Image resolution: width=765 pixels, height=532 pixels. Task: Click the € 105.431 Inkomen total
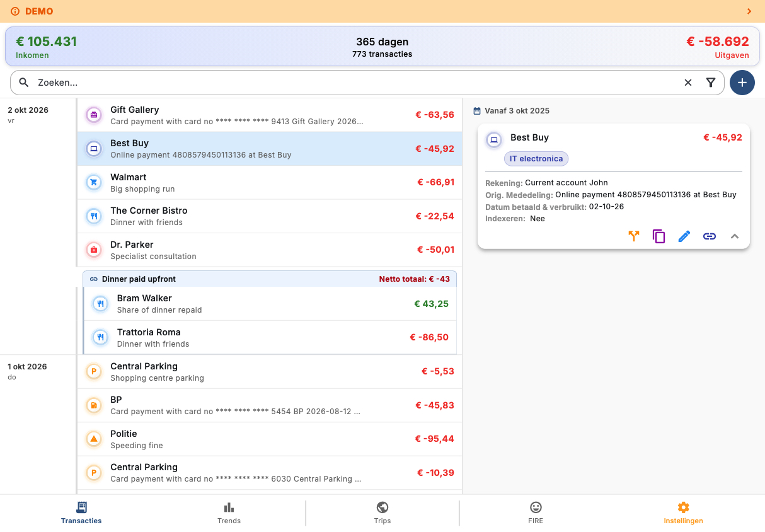point(46,47)
